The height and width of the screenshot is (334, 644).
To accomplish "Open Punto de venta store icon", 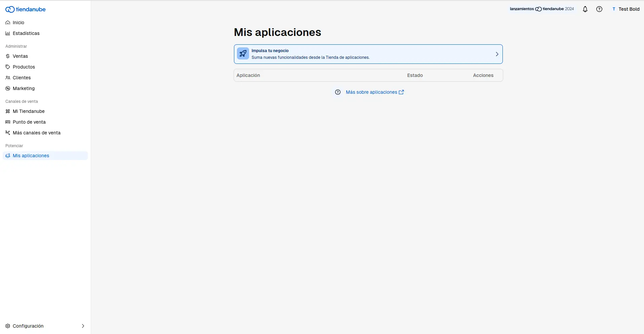I will (x=7, y=122).
